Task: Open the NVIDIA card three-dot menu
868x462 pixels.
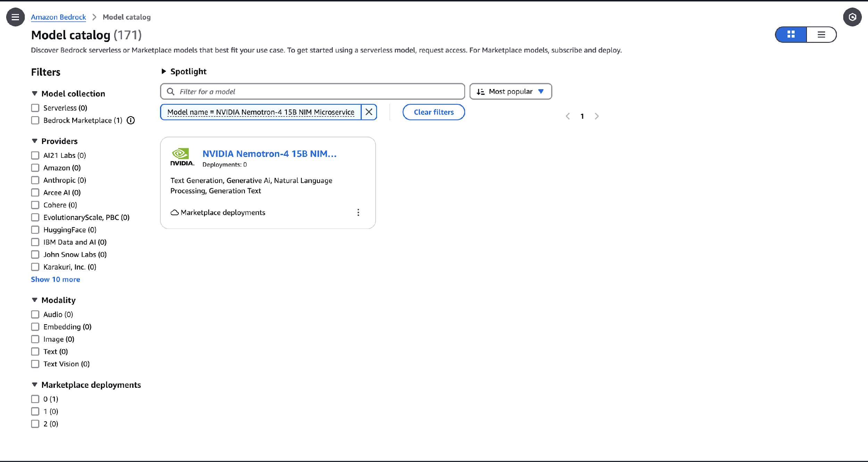Action: (358, 212)
